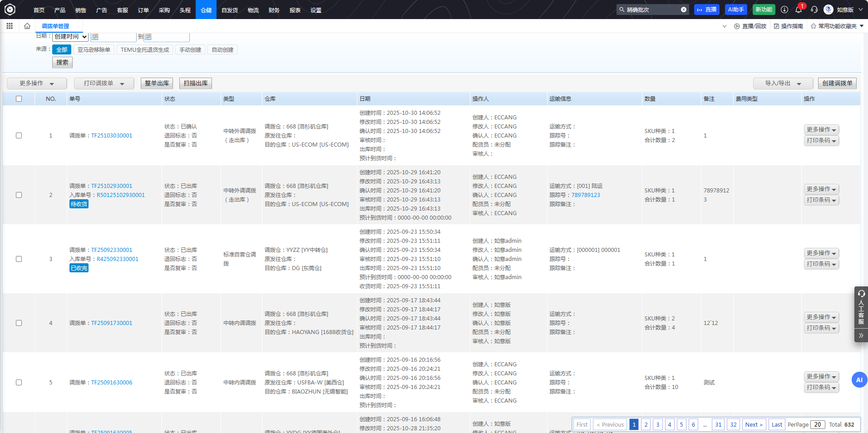Image resolution: width=868 pixels, height=433 pixels.
Task: Open customer service headset icon in header
Action: [x=814, y=10]
